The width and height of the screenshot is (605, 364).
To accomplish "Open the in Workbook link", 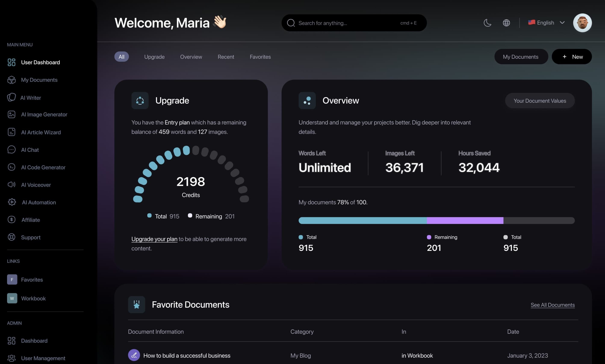I will [417, 355].
